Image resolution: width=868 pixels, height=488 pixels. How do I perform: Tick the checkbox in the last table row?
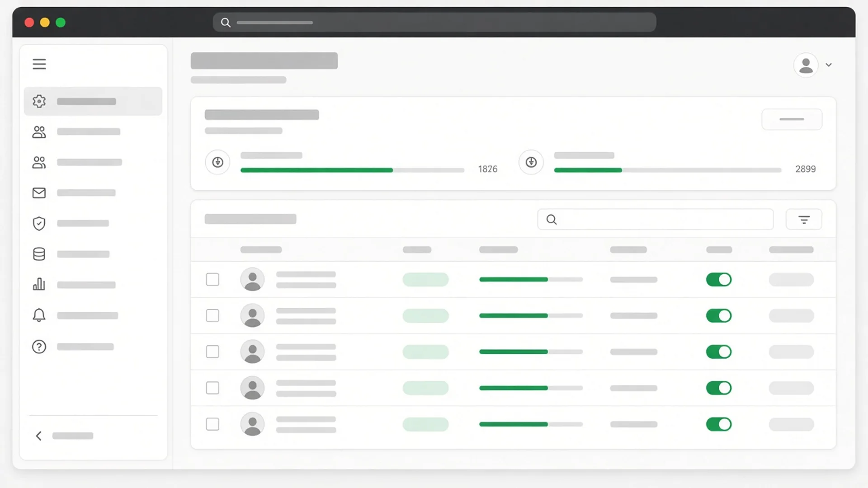pos(212,424)
